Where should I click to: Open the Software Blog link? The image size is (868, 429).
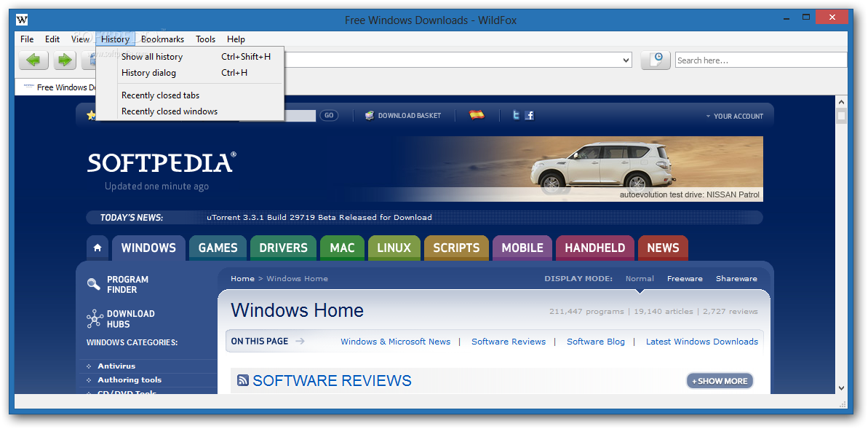(x=596, y=342)
